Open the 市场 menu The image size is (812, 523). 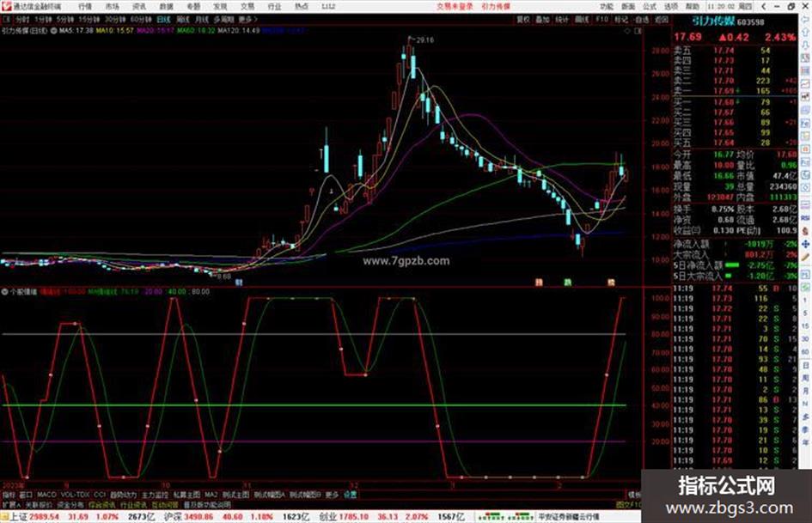pos(112,6)
